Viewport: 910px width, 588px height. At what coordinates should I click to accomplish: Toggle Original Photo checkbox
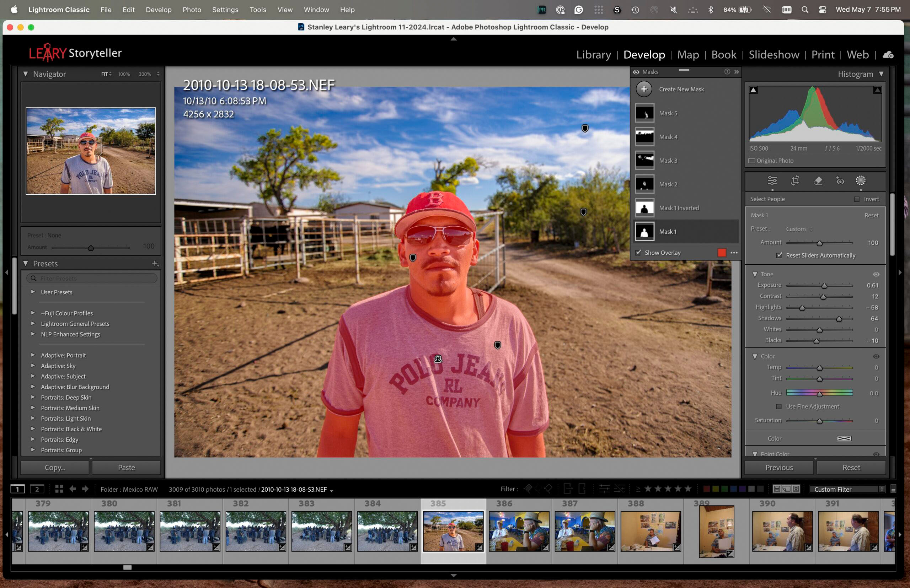pos(751,161)
